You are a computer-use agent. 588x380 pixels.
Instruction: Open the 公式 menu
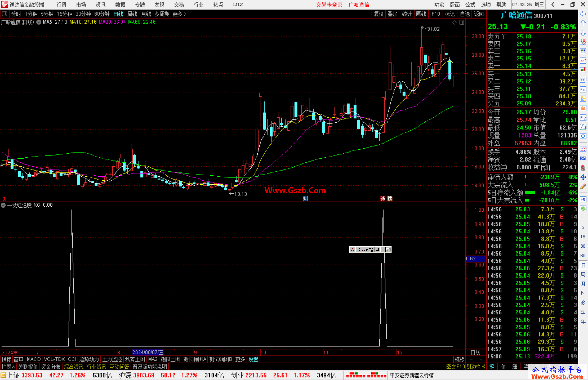pos(470,5)
